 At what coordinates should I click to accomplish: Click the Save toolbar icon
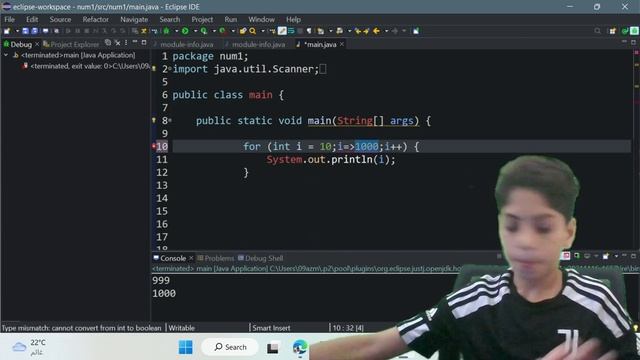click(26, 31)
